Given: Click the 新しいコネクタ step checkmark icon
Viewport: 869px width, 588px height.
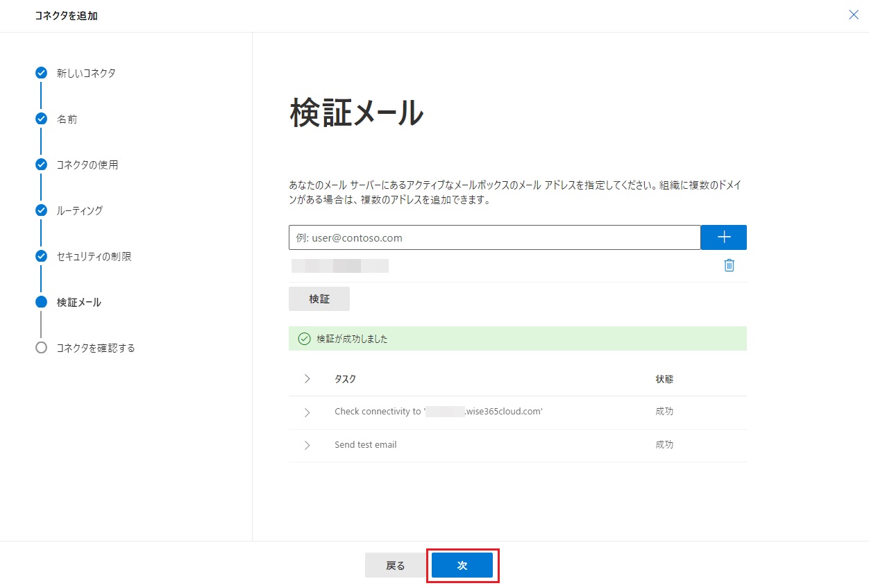Looking at the screenshot, I should [41, 73].
